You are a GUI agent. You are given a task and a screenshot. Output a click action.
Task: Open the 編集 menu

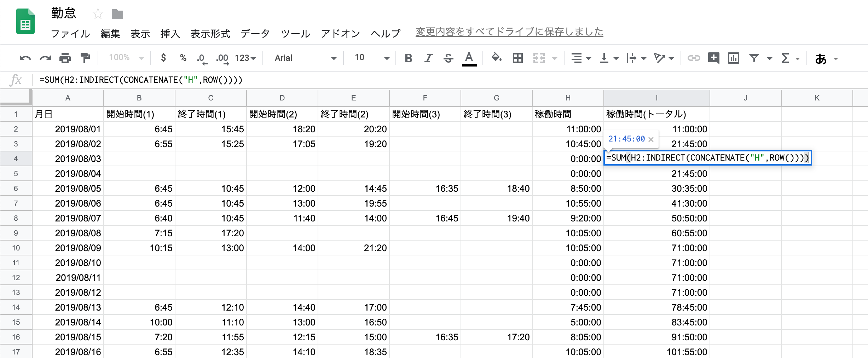pyautogui.click(x=110, y=34)
